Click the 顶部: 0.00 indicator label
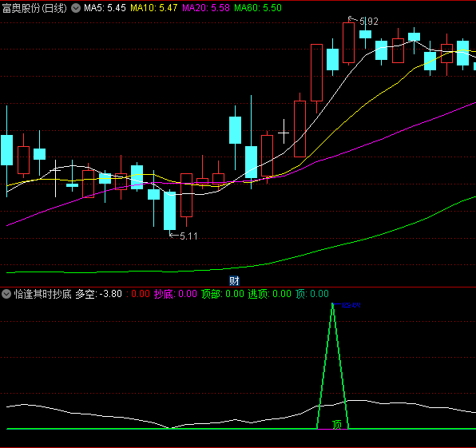Viewport: 476px width, 448px height. pos(223,294)
